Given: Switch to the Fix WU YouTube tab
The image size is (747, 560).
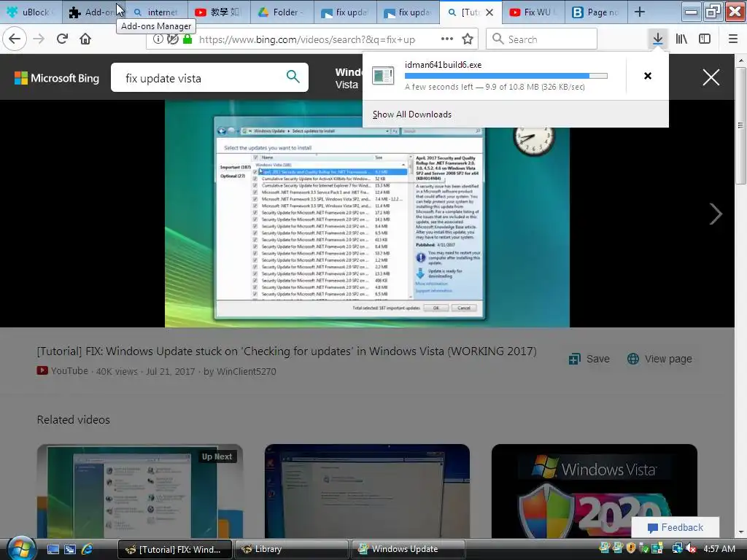Looking at the screenshot, I should point(533,12).
